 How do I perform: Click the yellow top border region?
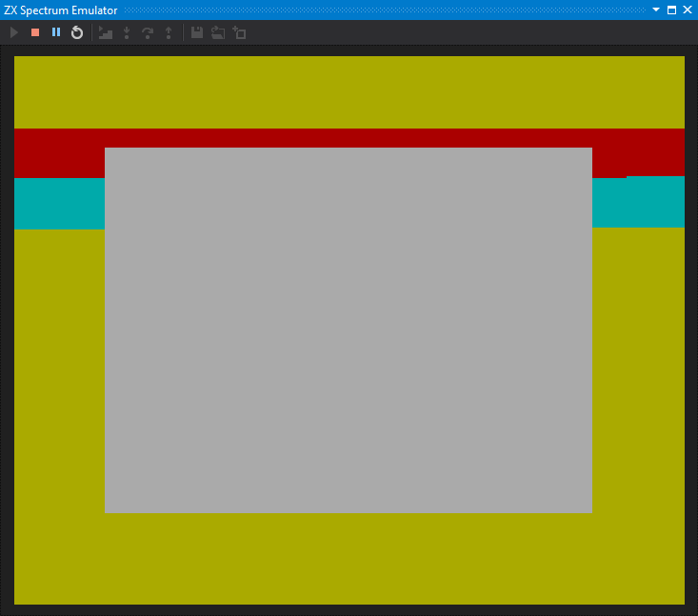tap(349, 92)
